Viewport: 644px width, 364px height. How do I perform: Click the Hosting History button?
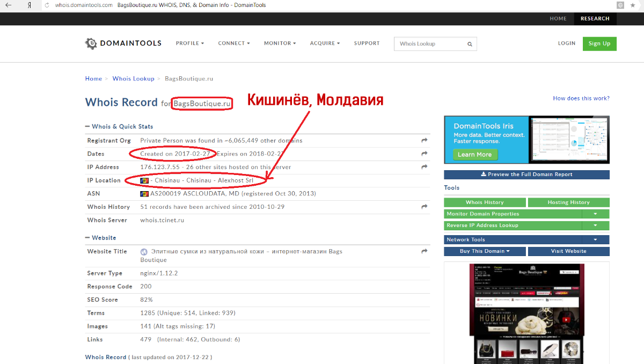[569, 202]
